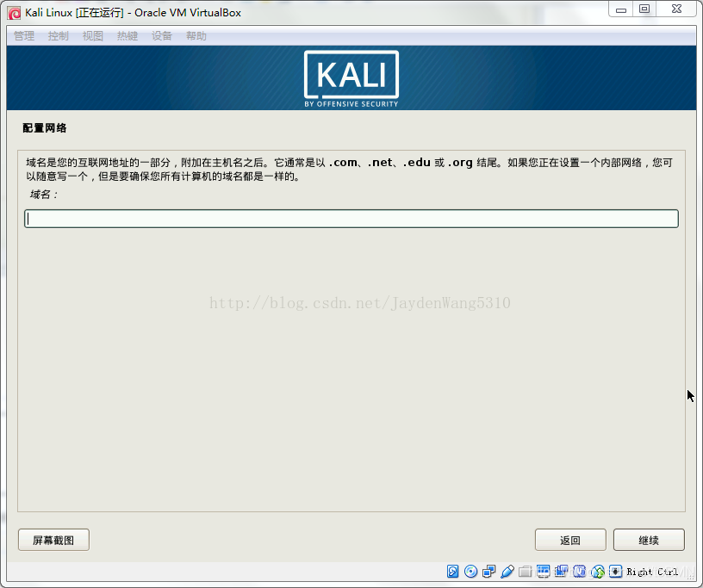
Task: Click the keyboard capture indicator icon
Action: [x=616, y=572]
